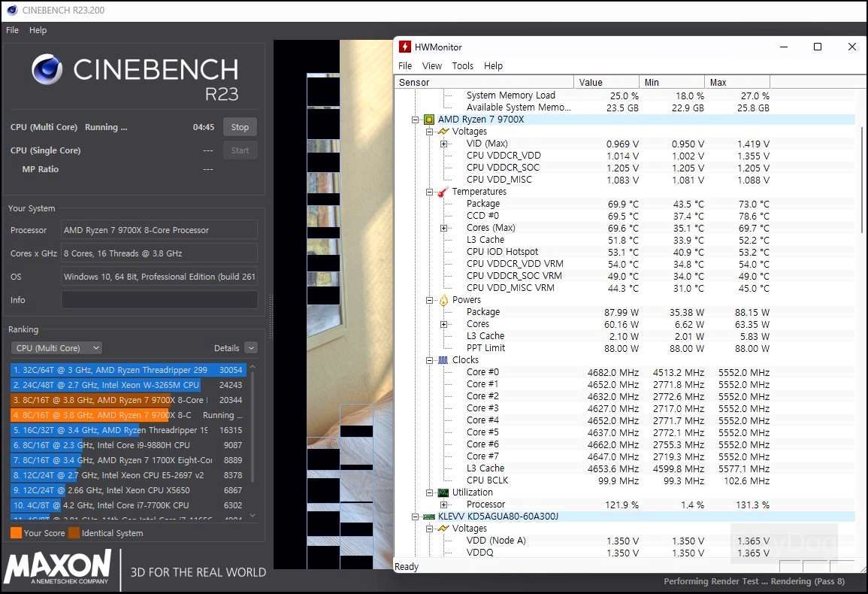Collapse the CPU Voltages tree node
This screenshot has width=868, height=594.
click(429, 132)
